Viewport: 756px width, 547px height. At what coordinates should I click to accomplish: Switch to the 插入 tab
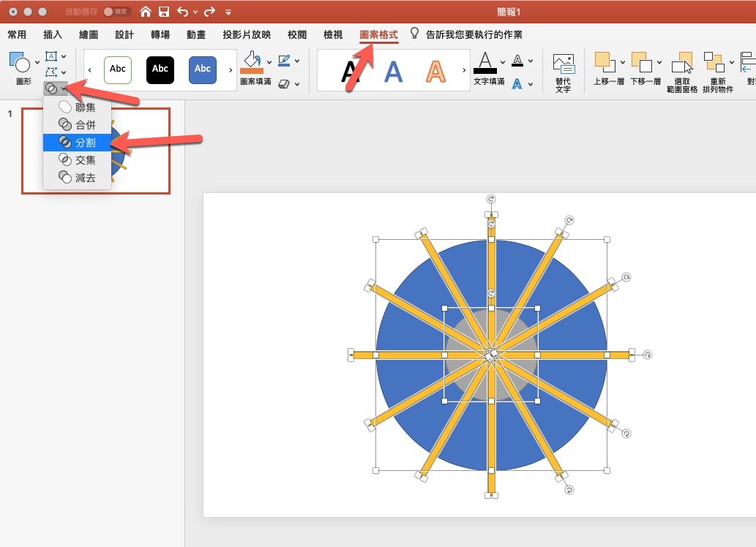[53, 34]
